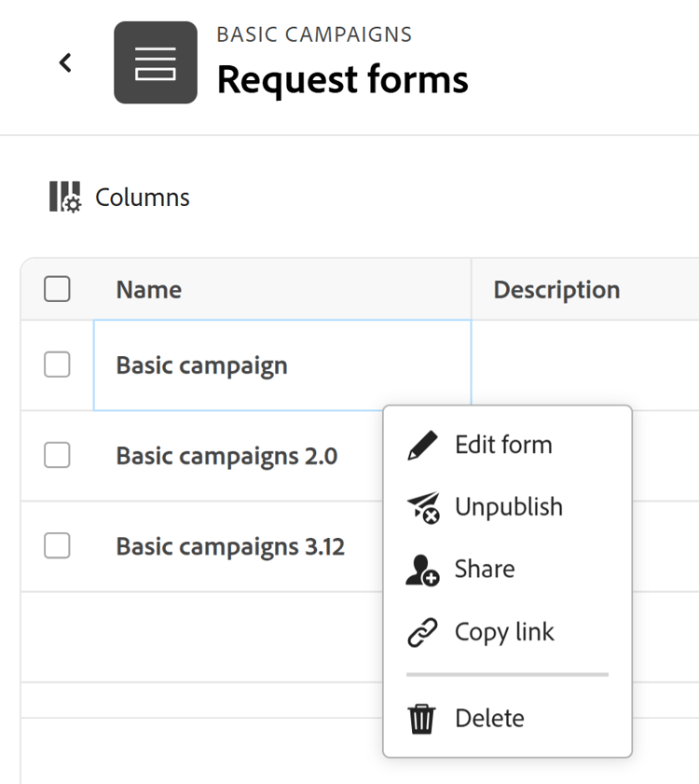Choose Edit form from context menu
Image resolution: width=699 pixels, height=784 pixels.
point(503,445)
